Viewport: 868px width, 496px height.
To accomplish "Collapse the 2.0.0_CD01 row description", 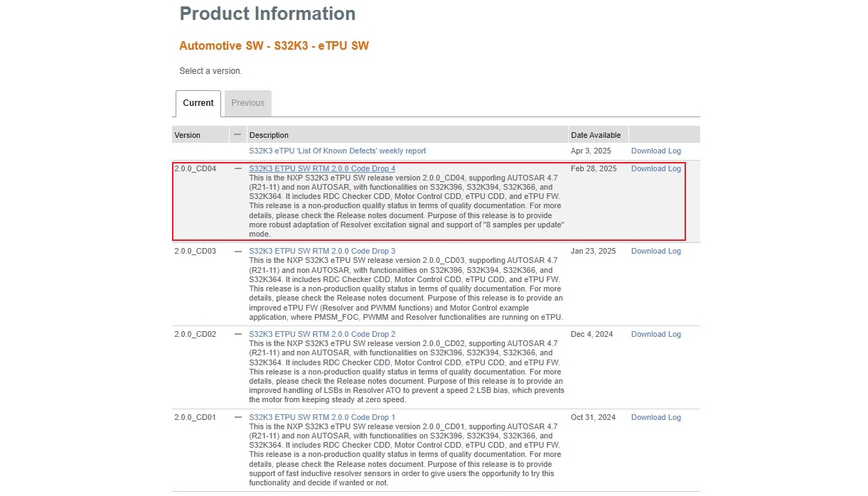I will pyautogui.click(x=237, y=418).
